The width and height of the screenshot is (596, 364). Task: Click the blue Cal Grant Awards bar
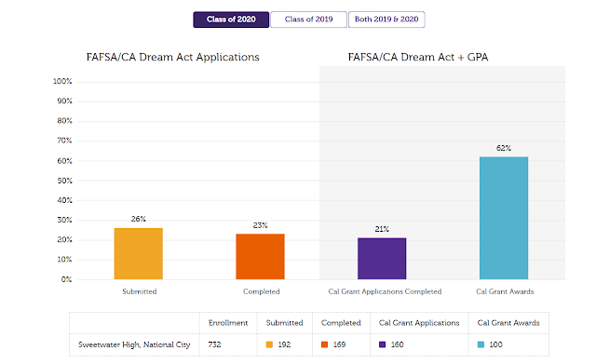pyautogui.click(x=504, y=218)
